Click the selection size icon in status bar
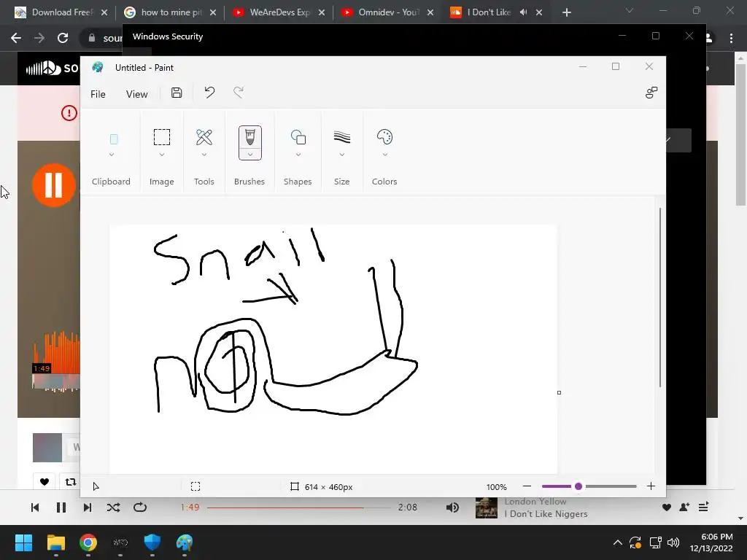 tap(196, 486)
